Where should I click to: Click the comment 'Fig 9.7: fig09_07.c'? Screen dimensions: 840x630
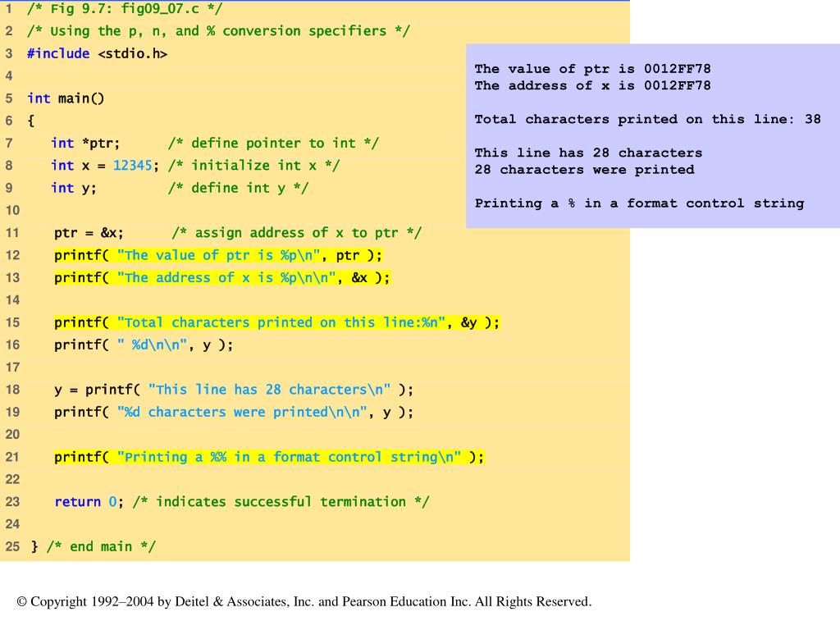125,8
